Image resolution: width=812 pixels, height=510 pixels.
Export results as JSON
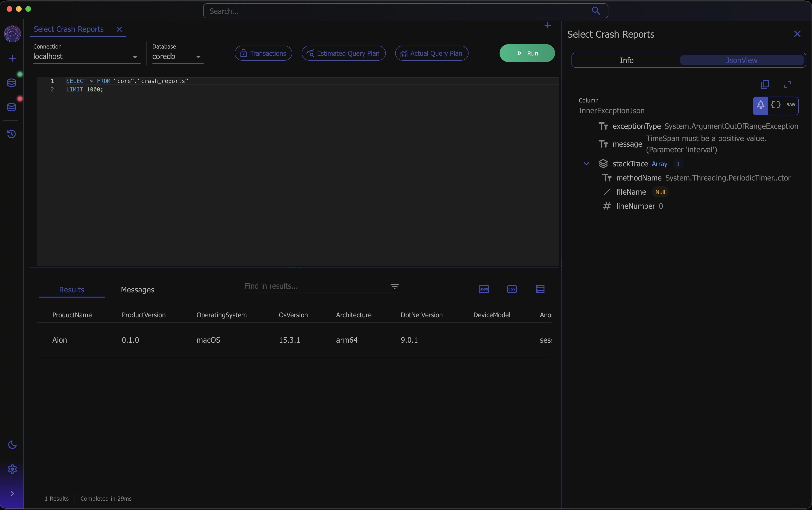click(x=484, y=289)
